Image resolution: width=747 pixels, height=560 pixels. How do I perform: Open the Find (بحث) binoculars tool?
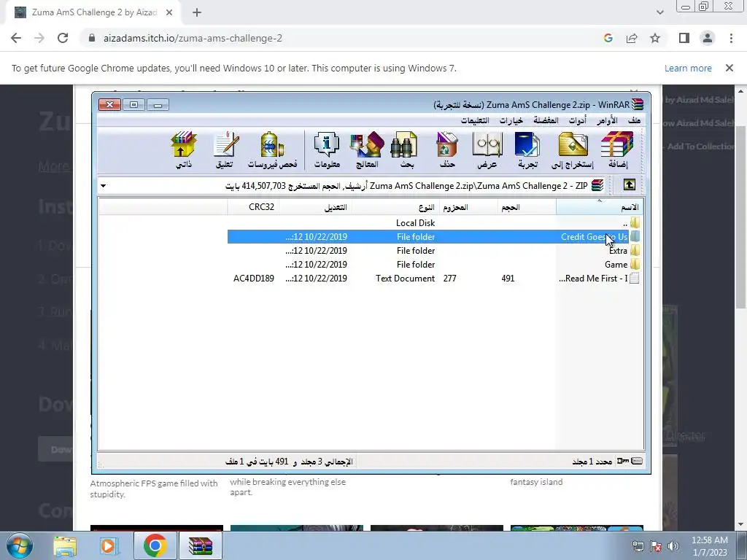pyautogui.click(x=406, y=150)
